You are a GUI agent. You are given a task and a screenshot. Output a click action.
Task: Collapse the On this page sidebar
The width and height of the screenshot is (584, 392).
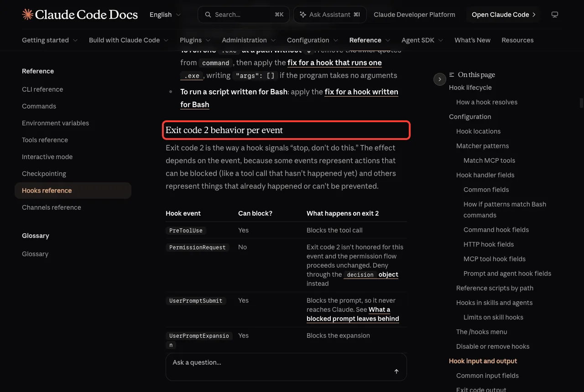pos(439,79)
